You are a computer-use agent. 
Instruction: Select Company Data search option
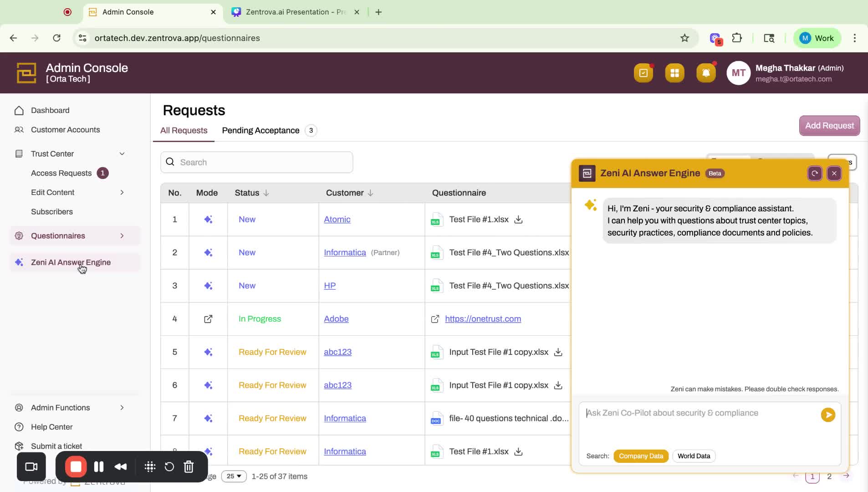coord(641,456)
